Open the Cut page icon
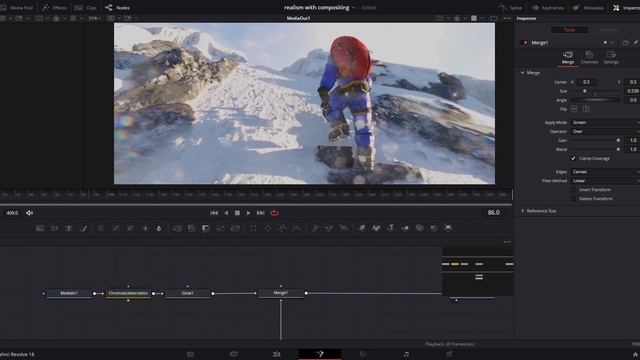The height and width of the screenshot is (360, 640). pos(233,354)
